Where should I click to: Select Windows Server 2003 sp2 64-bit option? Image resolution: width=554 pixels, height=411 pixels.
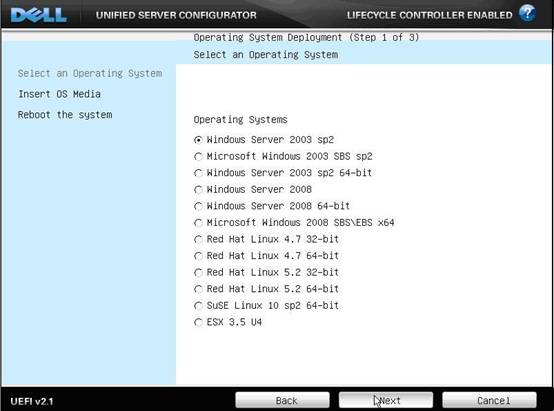point(198,173)
